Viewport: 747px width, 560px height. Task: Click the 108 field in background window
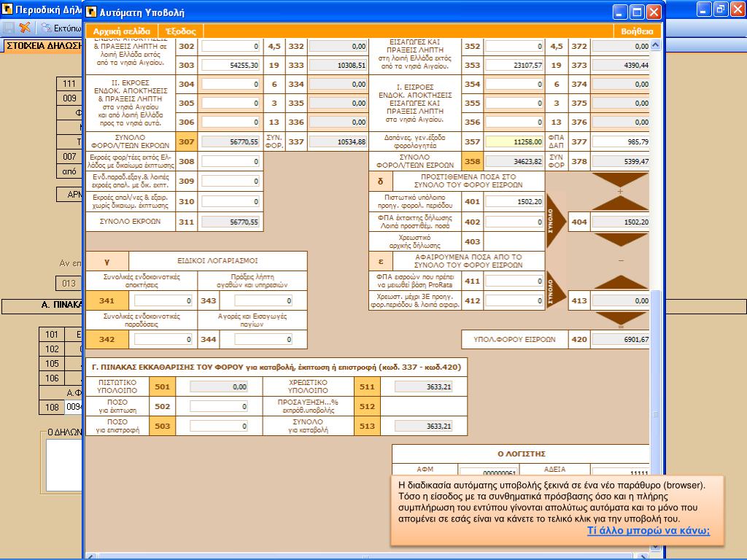tap(74, 407)
